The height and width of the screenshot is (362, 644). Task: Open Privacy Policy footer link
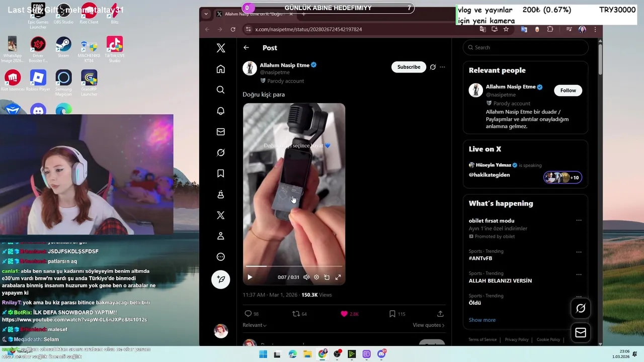click(517, 340)
